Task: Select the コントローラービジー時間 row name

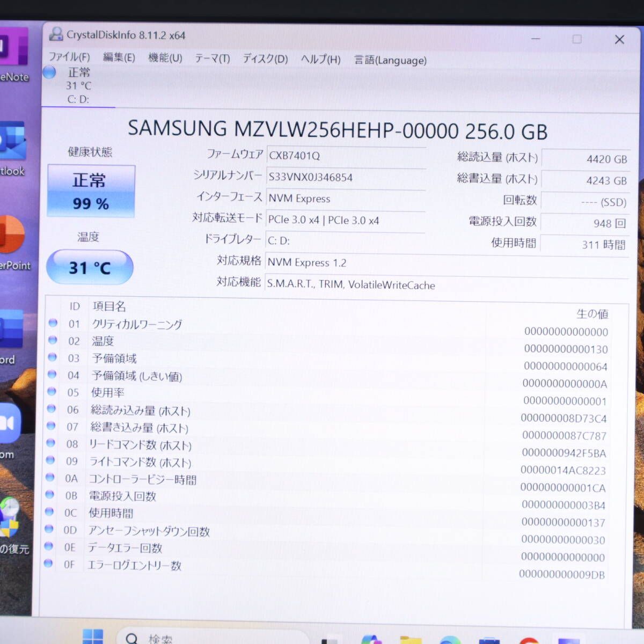Action: pos(143,479)
